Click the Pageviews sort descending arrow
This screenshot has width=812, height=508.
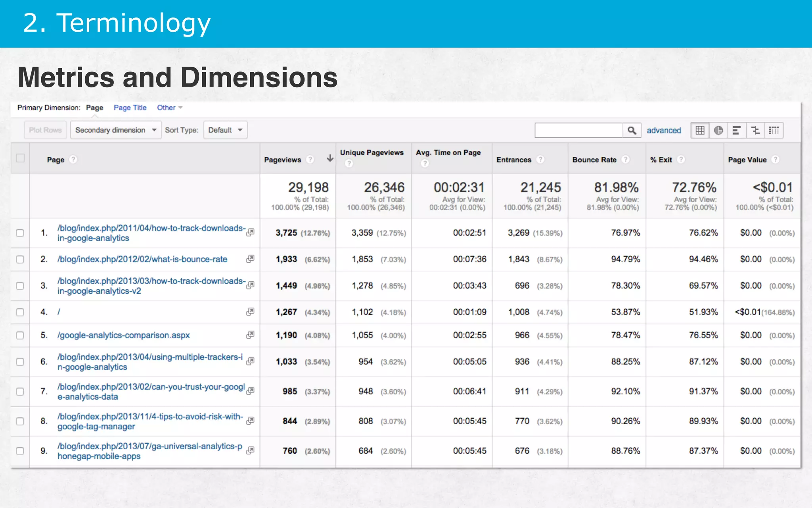click(x=330, y=159)
